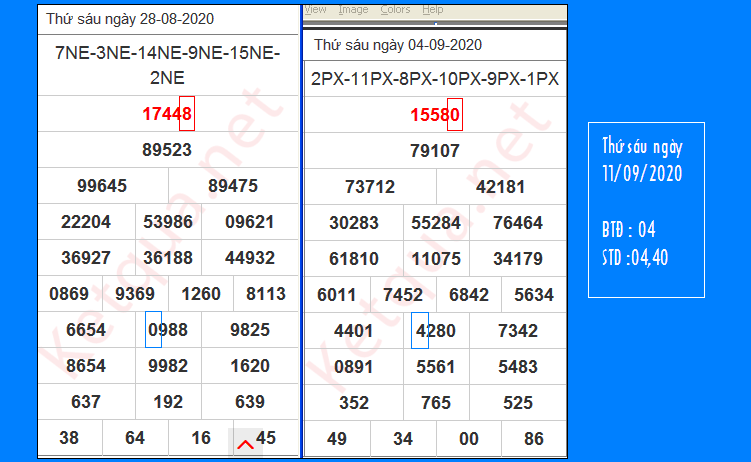Click the date header Thứ sáu ngày 04-09-2020
This screenshot has height=462, width=751.
click(398, 45)
